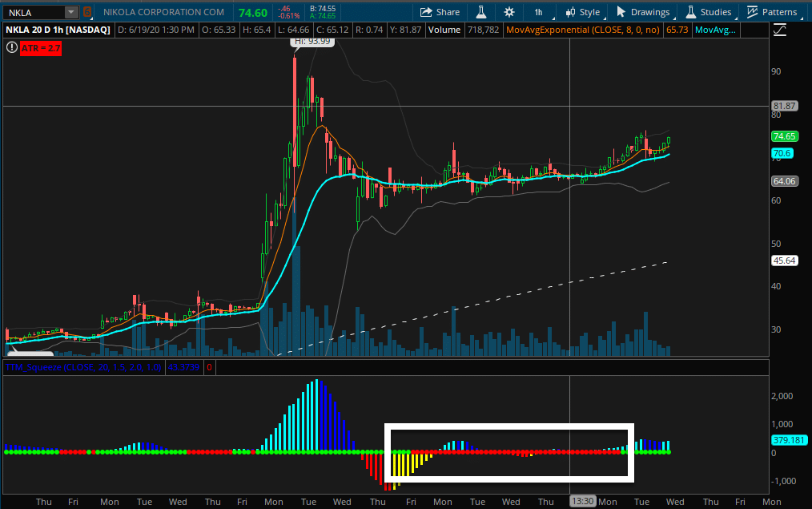The width and height of the screenshot is (812, 509).
Task: Click the 2,000 lower study axis label
Action: [782, 396]
